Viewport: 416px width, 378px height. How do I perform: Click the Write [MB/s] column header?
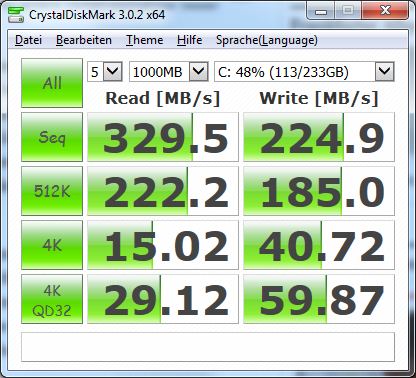coord(319,99)
